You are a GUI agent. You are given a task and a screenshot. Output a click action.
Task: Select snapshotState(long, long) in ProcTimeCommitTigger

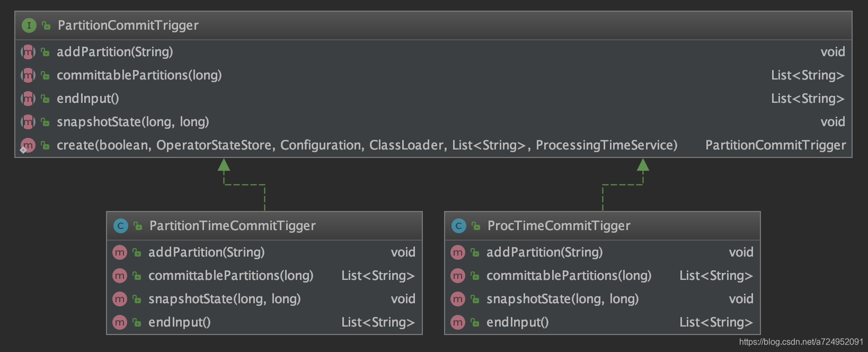tap(562, 299)
